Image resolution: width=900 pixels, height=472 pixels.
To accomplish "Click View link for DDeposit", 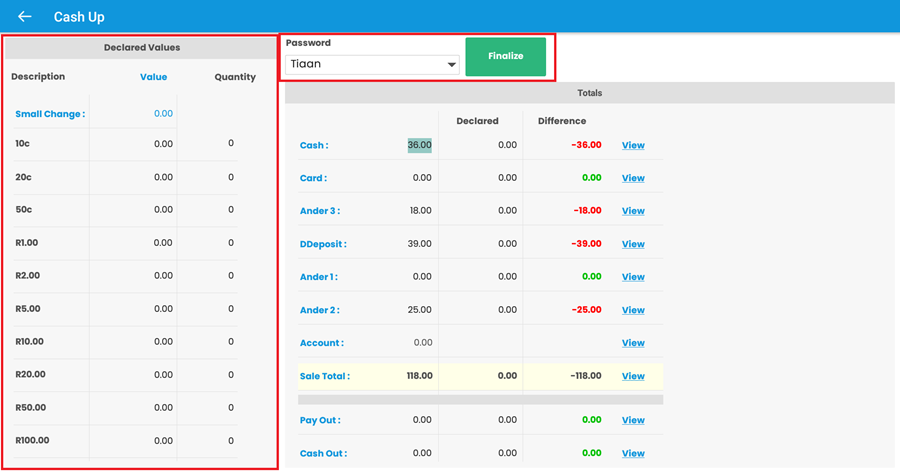I will coord(633,244).
